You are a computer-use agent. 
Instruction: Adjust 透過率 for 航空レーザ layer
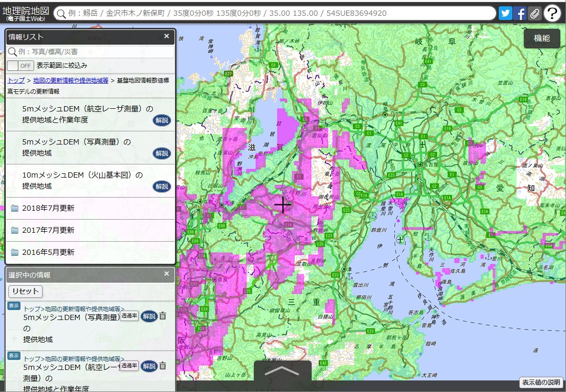tap(129, 365)
